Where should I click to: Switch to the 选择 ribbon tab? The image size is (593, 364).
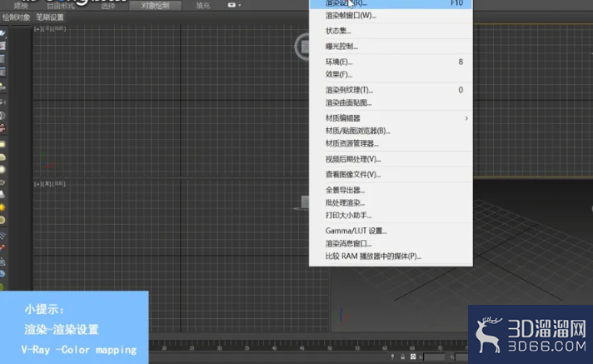pyautogui.click(x=107, y=6)
